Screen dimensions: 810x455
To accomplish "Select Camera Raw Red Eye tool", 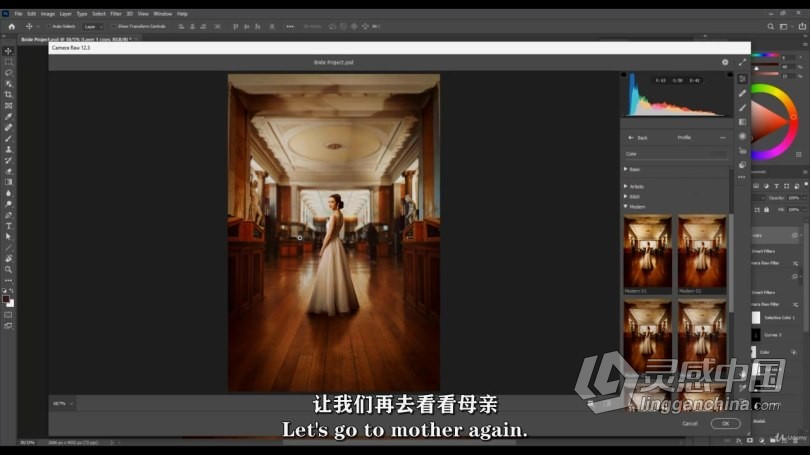I will tap(742, 151).
